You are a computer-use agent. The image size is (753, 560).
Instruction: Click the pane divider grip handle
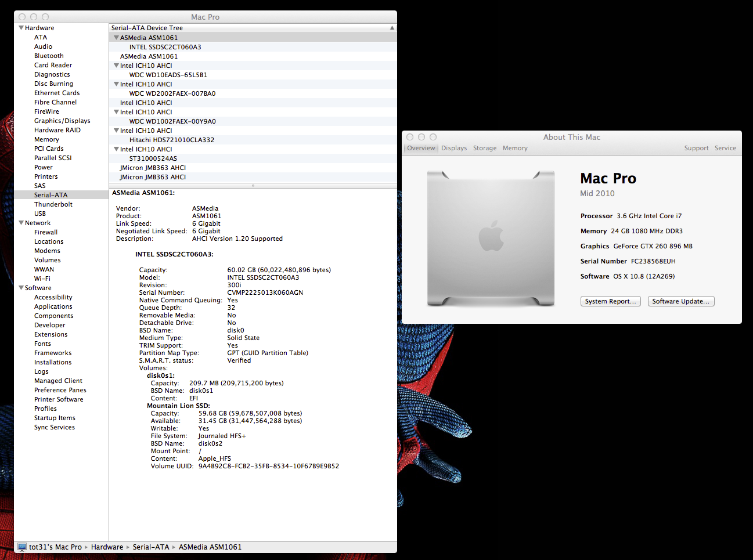coord(253,186)
